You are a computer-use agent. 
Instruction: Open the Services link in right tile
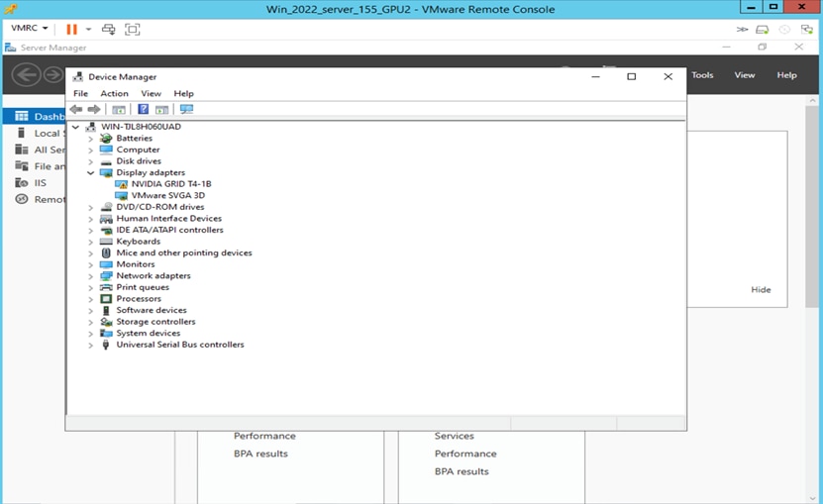[x=454, y=436]
